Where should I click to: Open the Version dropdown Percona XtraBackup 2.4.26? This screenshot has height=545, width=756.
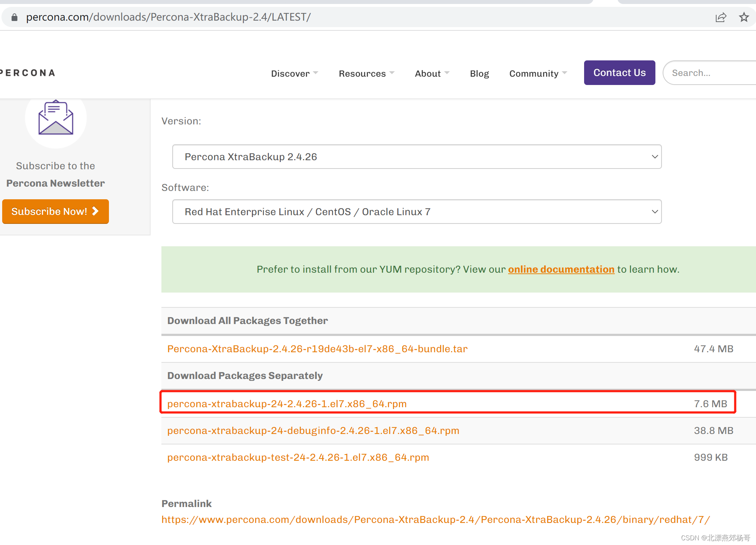(x=417, y=157)
